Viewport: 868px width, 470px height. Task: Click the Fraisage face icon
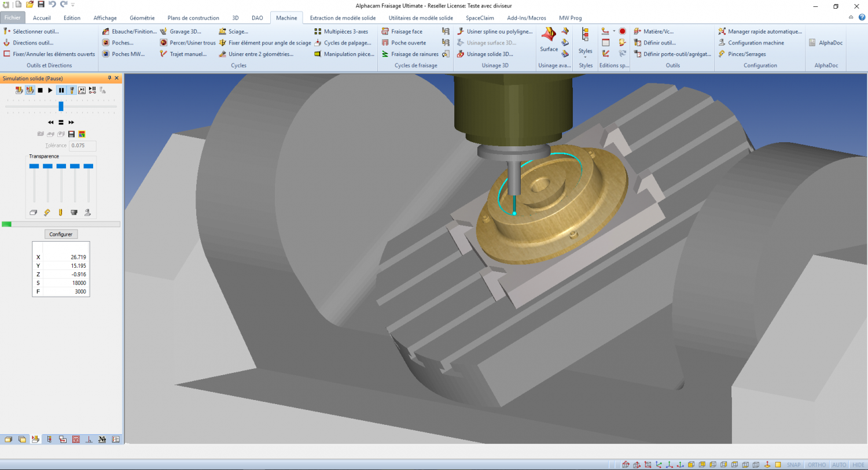385,32
